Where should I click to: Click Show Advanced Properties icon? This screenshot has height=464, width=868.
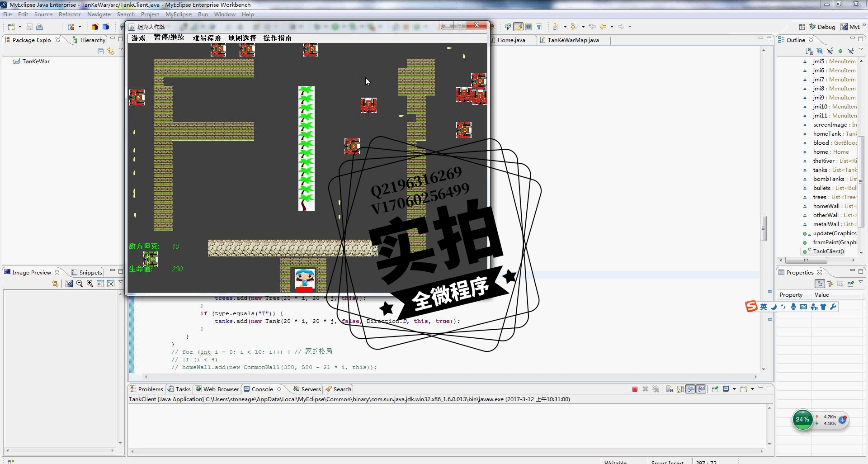pyautogui.click(x=830, y=284)
